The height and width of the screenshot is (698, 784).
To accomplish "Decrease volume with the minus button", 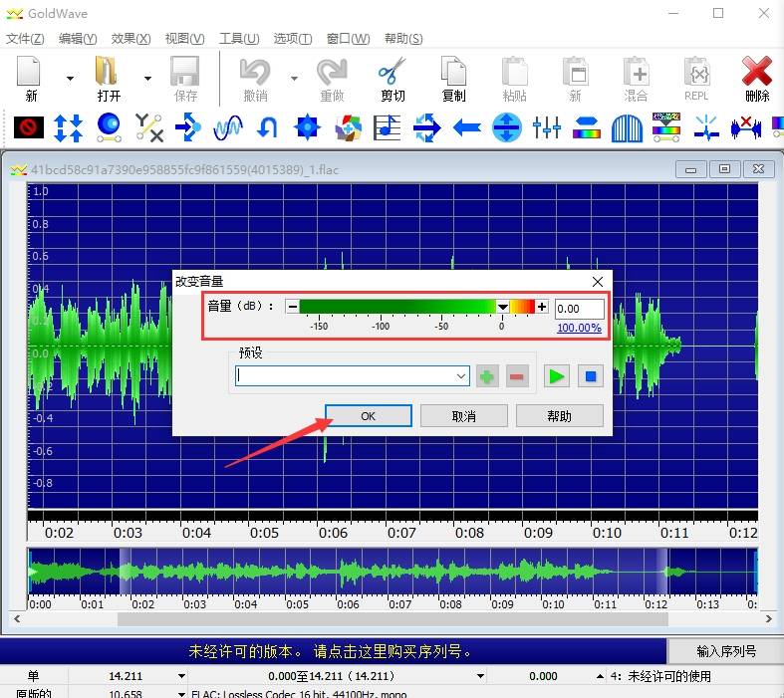I will 293,307.
